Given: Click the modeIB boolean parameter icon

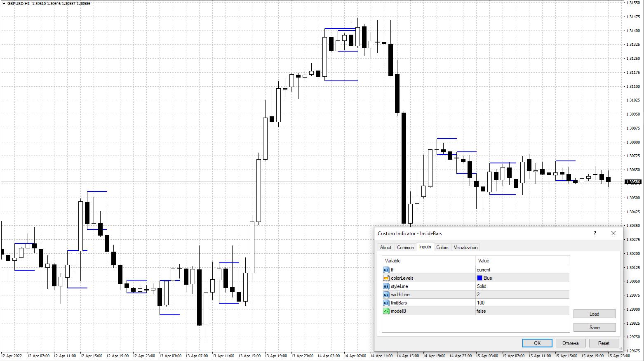Looking at the screenshot, I should (386, 311).
